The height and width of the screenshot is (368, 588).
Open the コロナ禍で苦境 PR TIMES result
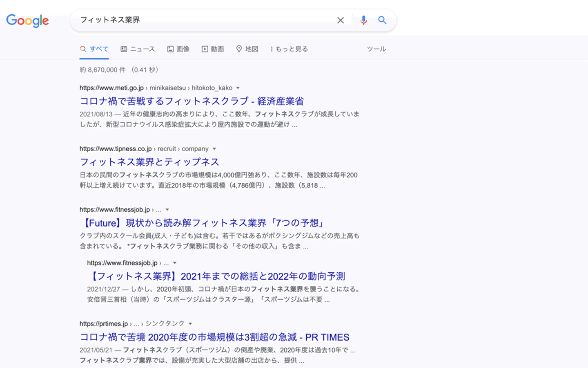[x=214, y=337]
